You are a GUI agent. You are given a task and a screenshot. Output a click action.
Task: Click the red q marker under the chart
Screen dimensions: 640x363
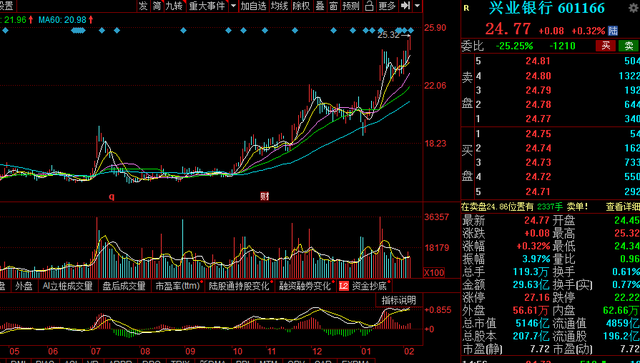click(111, 197)
